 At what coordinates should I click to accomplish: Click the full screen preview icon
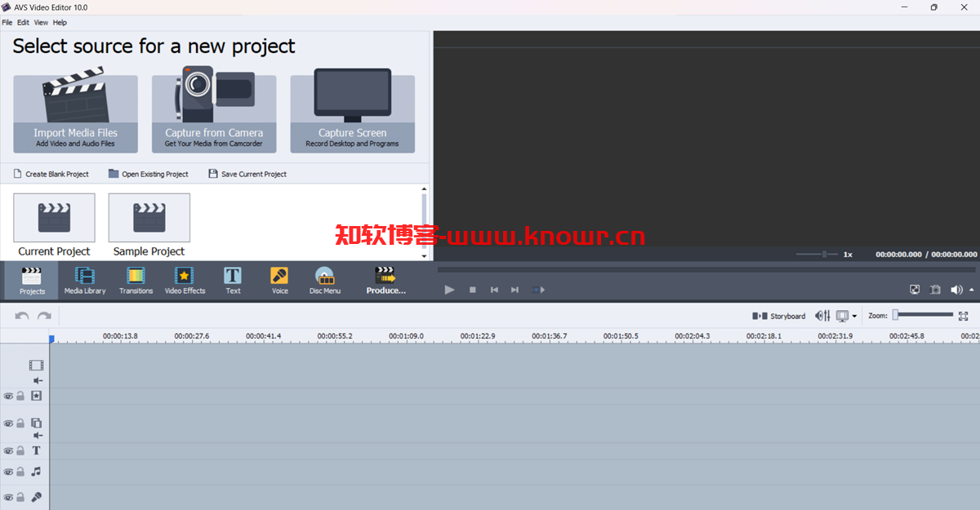coord(915,290)
